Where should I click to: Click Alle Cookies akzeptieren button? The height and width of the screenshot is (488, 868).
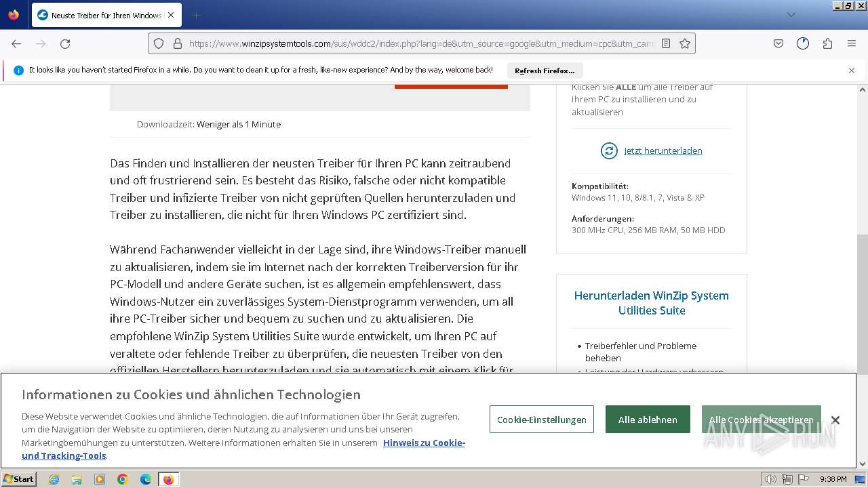pos(761,420)
